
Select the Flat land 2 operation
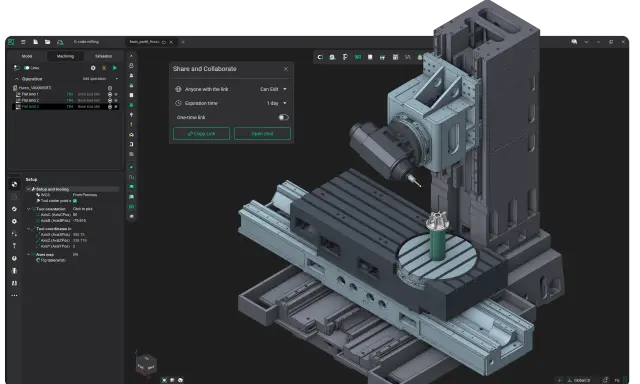(x=65, y=100)
